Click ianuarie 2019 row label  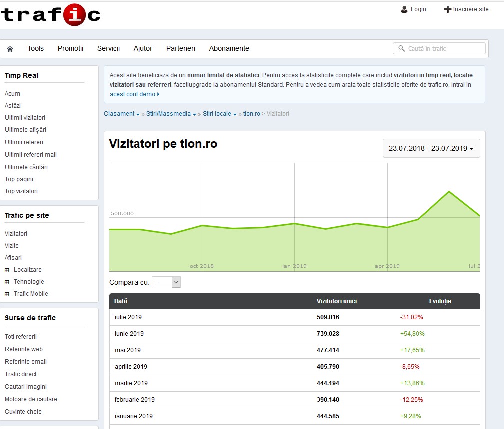tap(134, 416)
